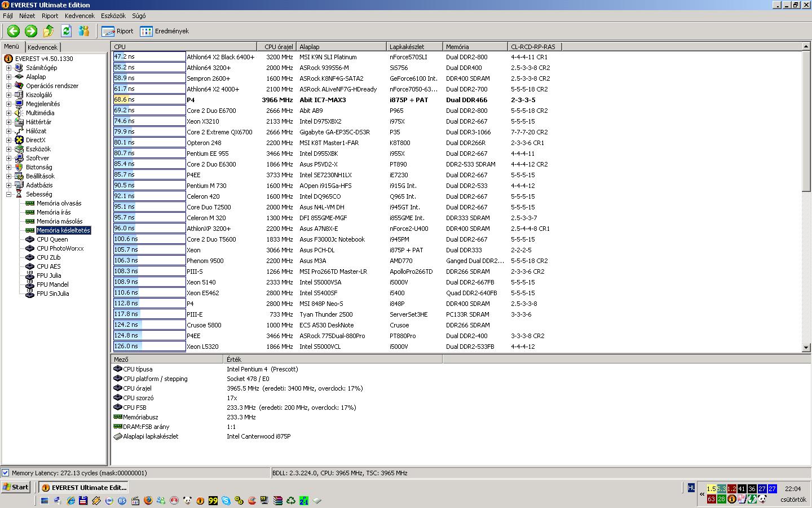Go back with the green left arrow
The image size is (812, 508).
coord(14,31)
